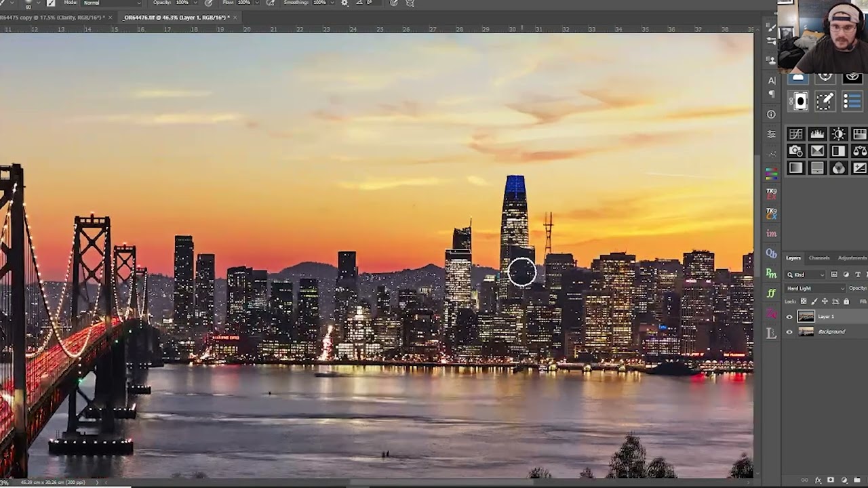Select the Layer 1 thumbnail
Viewport: 868px width, 488px height.
point(806,317)
